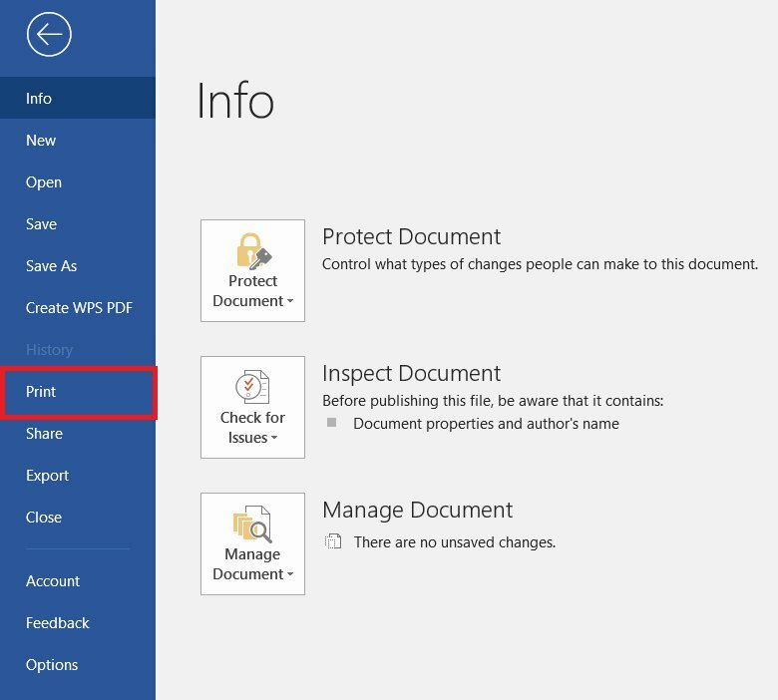
Task: Open the Share page
Action: coord(44,434)
